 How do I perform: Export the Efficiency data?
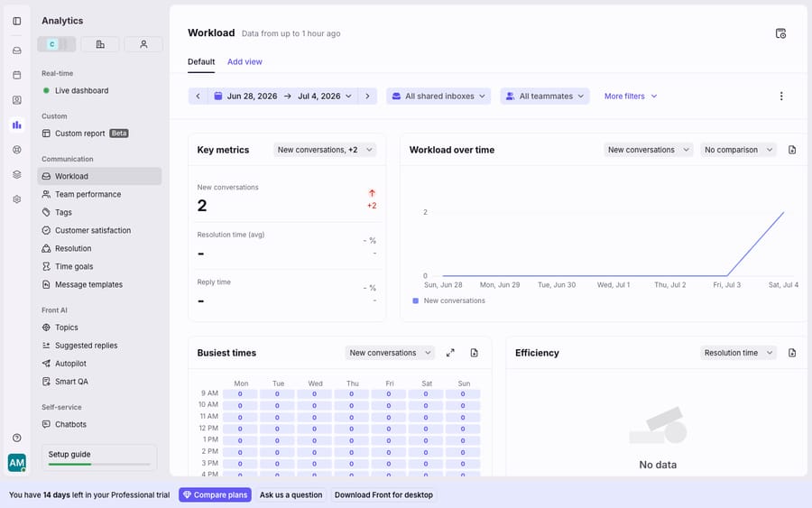point(792,353)
